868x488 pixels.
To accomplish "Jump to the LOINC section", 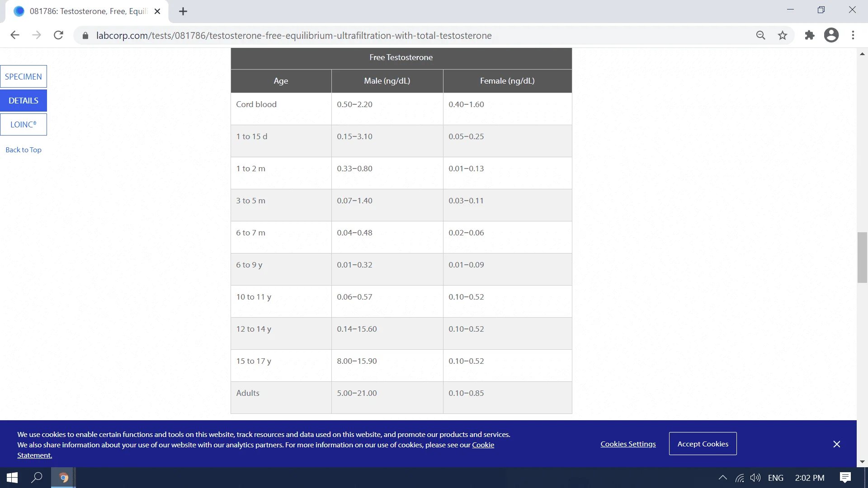I will coord(24,124).
